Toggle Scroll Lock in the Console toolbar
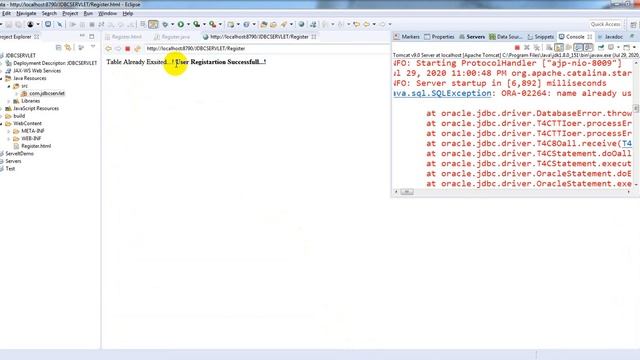Image resolution: width=640 pixels, height=360 pixels. 559,48
